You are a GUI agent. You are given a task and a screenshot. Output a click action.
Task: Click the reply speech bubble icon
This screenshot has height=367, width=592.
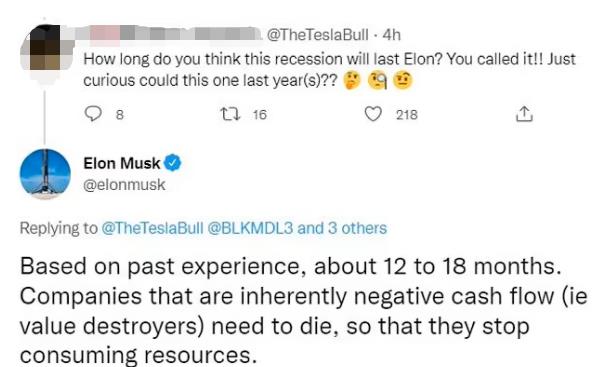tap(93, 114)
